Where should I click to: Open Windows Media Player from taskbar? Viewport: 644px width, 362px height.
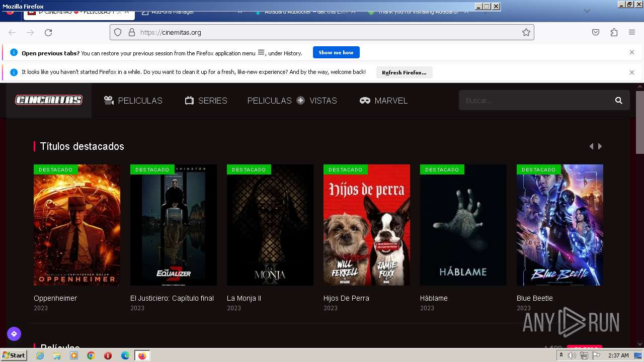point(74,355)
